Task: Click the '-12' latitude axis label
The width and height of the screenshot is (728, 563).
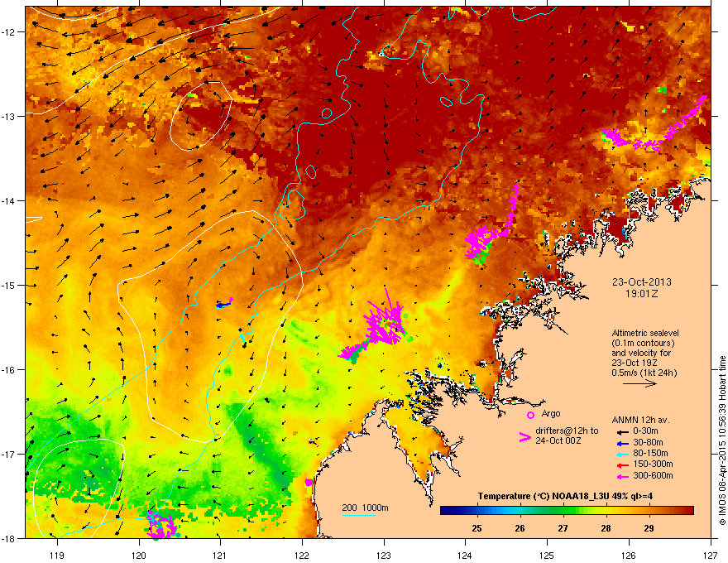Action: point(9,32)
